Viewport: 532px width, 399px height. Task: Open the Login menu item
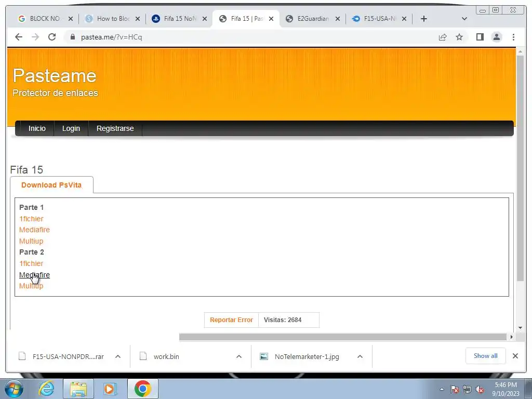[71, 128]
